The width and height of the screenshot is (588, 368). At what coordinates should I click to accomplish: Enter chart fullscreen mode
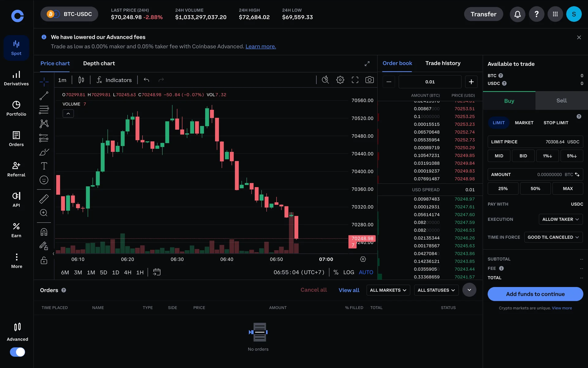[355, 80]
